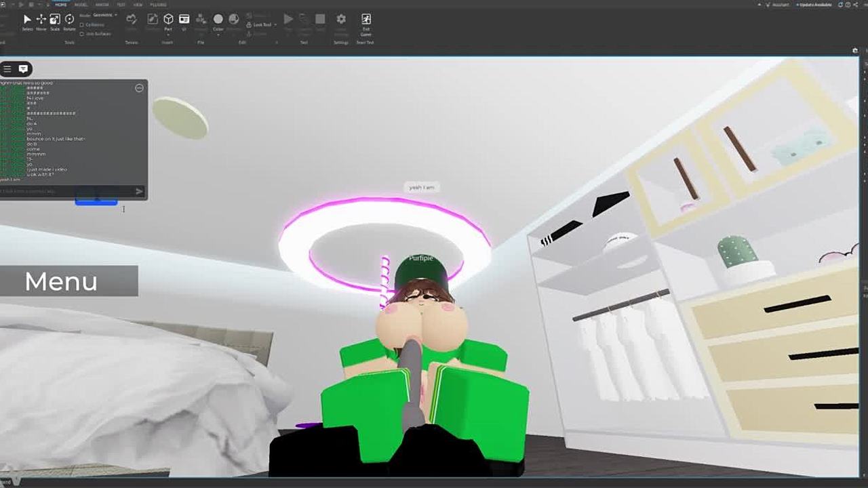Pick the Scale tool
868x488 pixels.
click(55, 20)
